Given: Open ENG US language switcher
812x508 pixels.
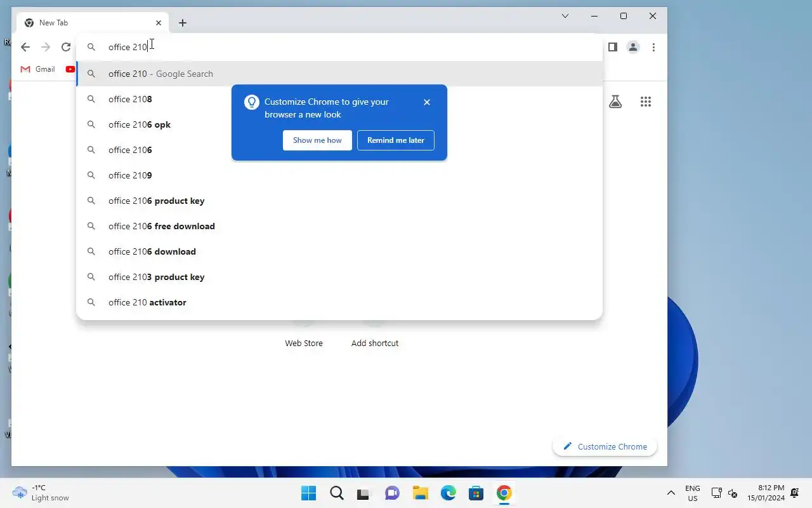Looking at the screenshot, I should click(x=693, y=493).
